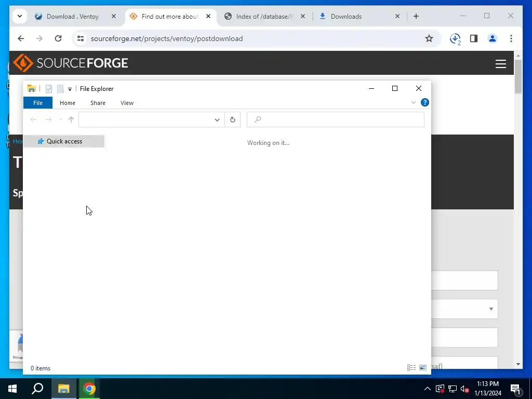This screenshot has width=532, height=399.
Task: Open Chrome profile icon
Action: coord(493,38)
